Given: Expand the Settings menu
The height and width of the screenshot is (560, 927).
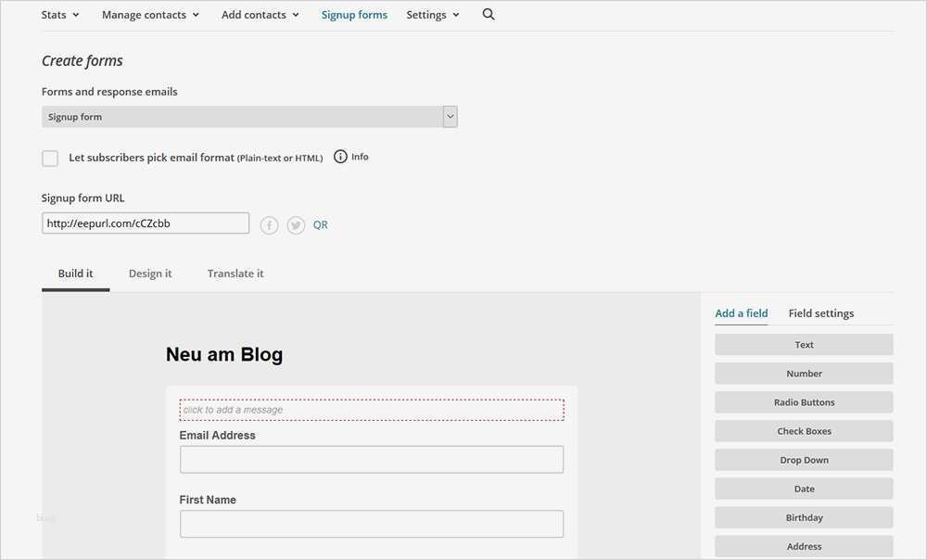Looking at the screenshot, I should 433,15.
